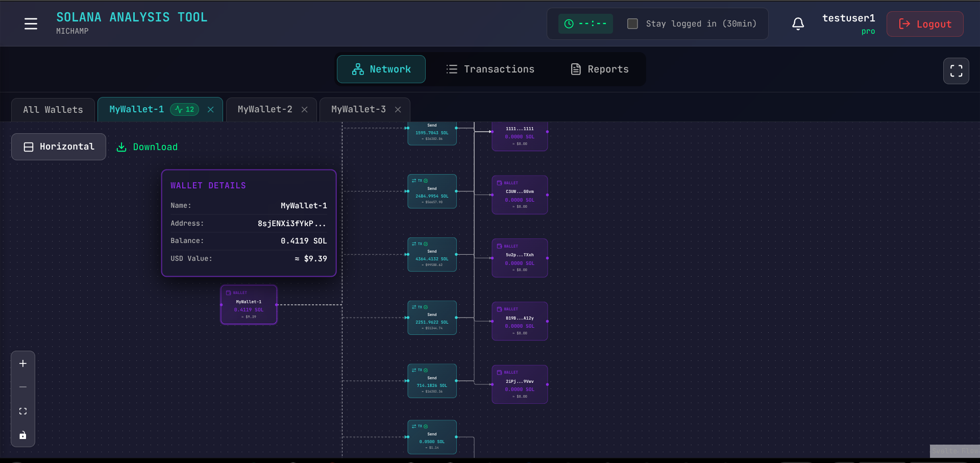Click the 4364.4132 SOL Send transaction node
This screenshot has width=980, height=463.
(432, 255)
